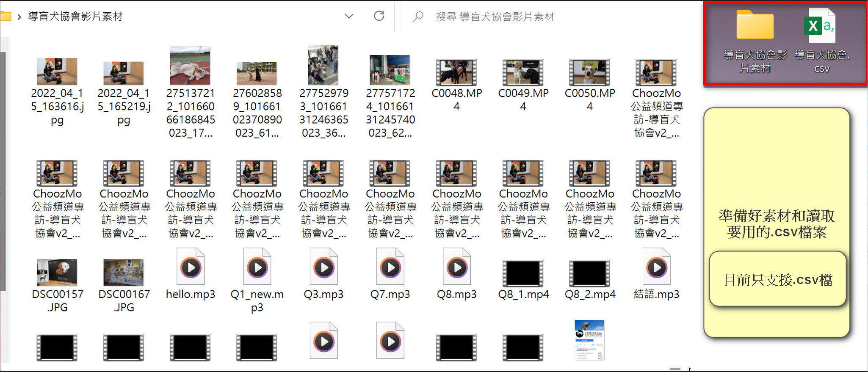Click the refresh icon in address bar
This screenshot has width=868, height=372.
point(379,16)
